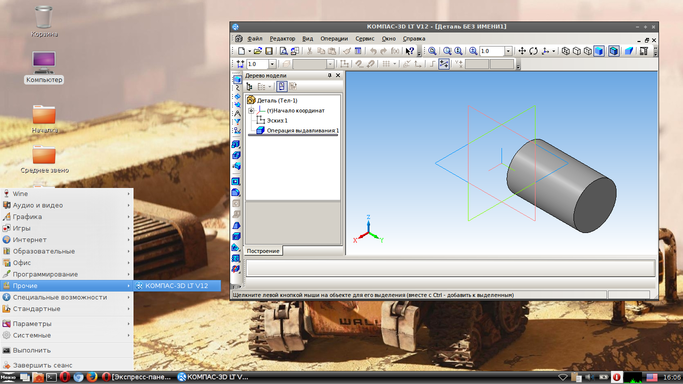Click the zoom scale value field
The image size is (683, 384).
click(492, 51)
